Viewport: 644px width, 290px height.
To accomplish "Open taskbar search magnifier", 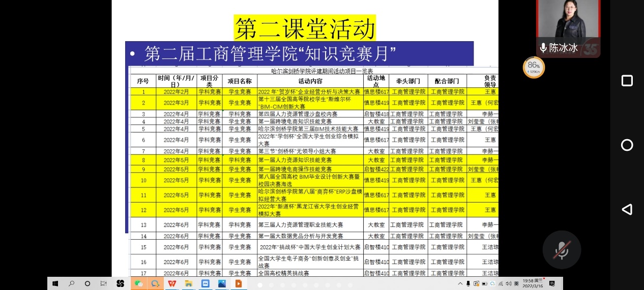I will click(x=71, y=283).
